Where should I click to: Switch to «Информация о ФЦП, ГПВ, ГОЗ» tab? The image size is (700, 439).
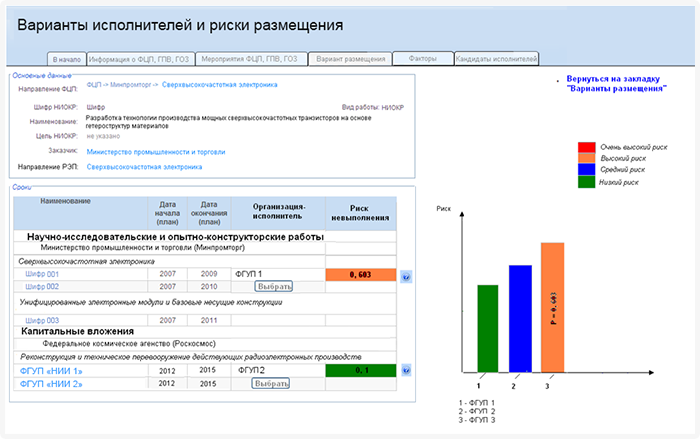point(139,60)
